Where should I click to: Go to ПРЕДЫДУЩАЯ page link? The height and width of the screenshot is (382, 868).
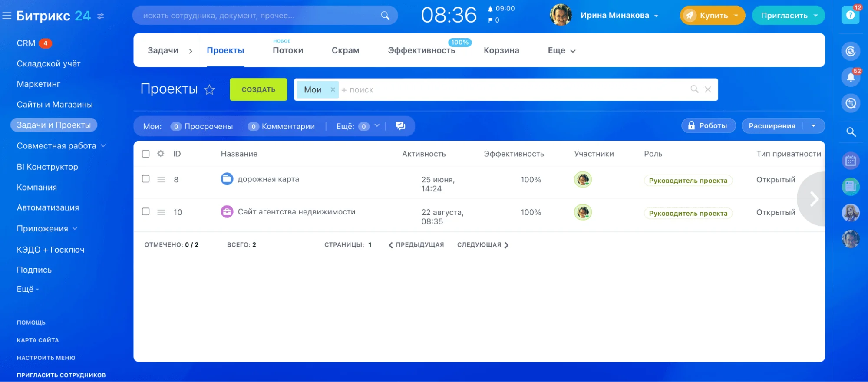coord(416,245)
